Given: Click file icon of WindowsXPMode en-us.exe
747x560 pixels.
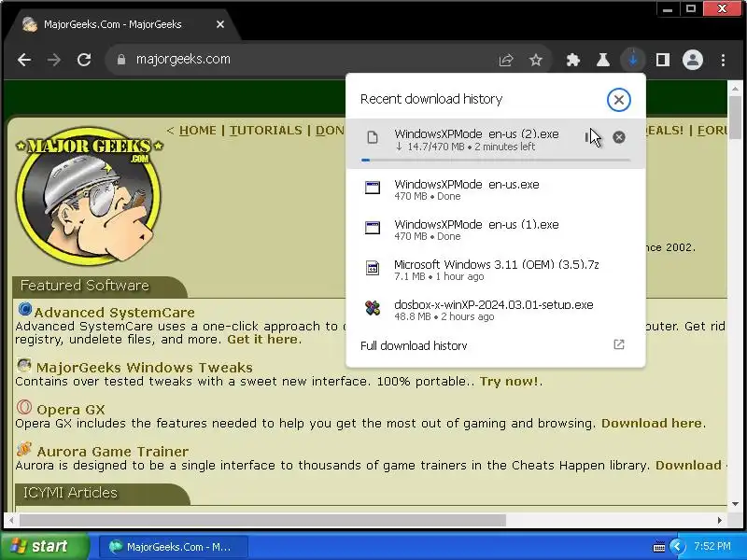Looking at the screenshot, I should click(x=373, y=188).
